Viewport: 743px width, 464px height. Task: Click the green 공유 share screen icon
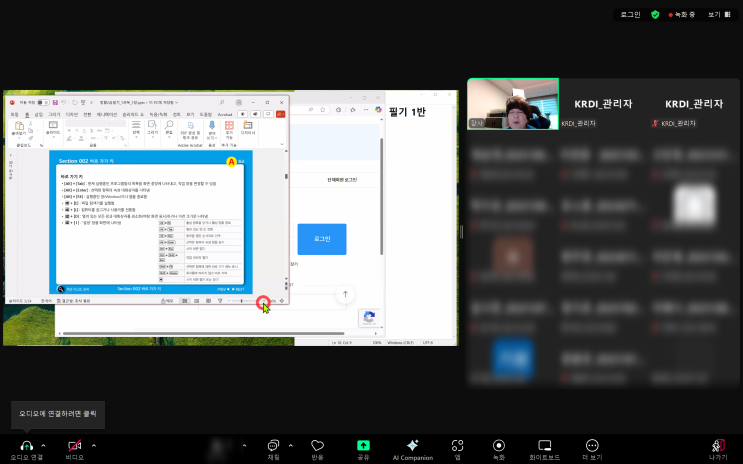coord(363,446)
